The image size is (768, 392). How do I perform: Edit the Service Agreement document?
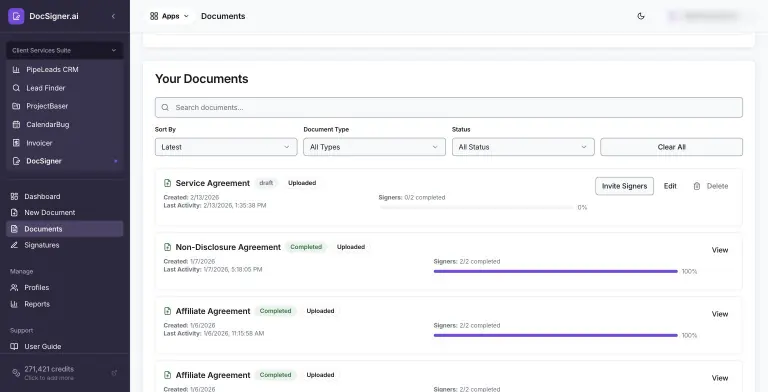[670, 186]
